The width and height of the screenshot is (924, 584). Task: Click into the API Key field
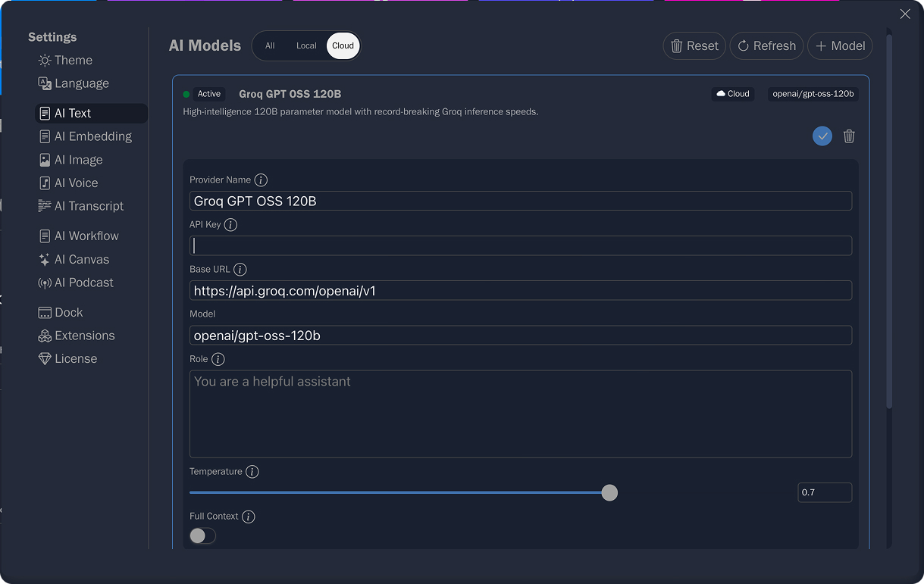pos(520,246)
